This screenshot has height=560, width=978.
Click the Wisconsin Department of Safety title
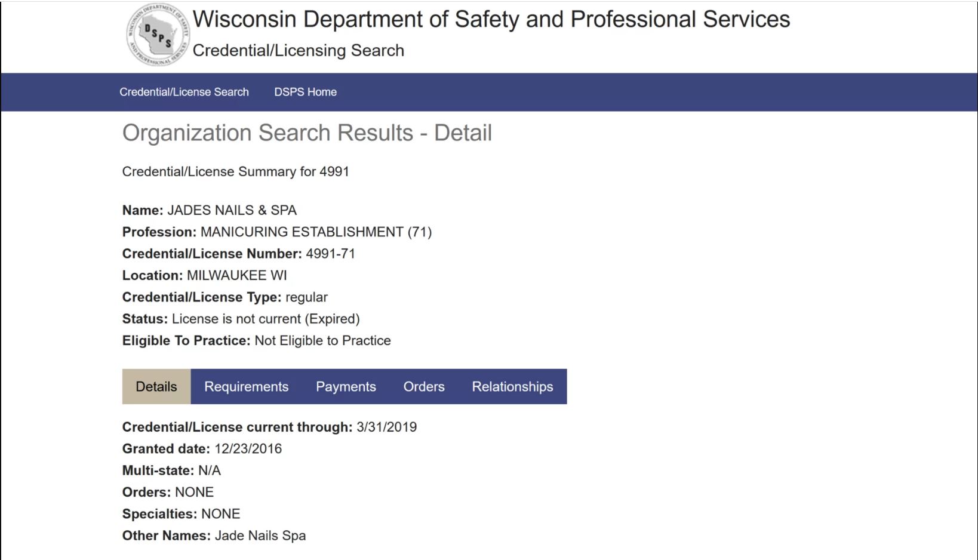pos(491,19)
